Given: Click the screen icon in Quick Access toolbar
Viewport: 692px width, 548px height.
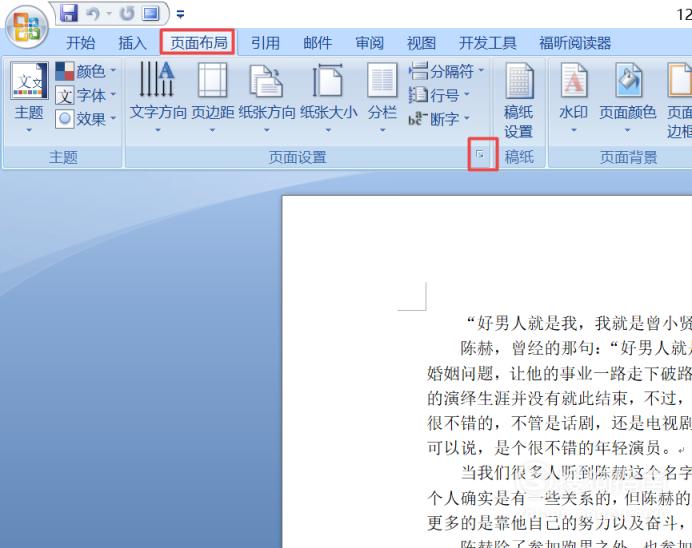Looking at the screenshot, I should [150, 14].
